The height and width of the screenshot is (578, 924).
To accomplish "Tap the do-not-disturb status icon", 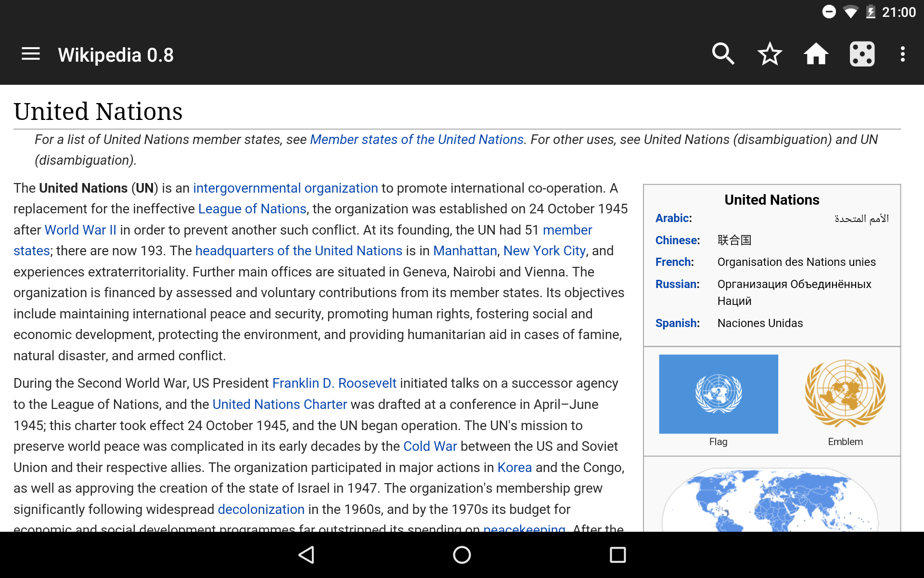I will point(829,12).
